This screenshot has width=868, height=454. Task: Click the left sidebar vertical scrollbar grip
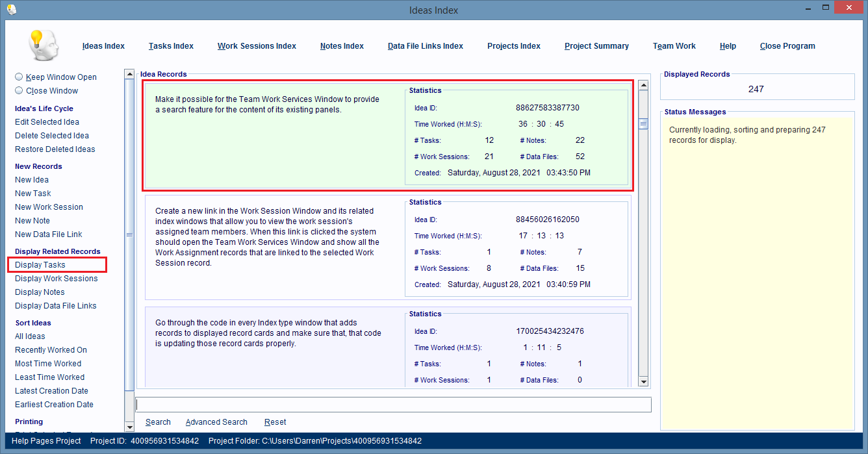click(x=129, y=234)
